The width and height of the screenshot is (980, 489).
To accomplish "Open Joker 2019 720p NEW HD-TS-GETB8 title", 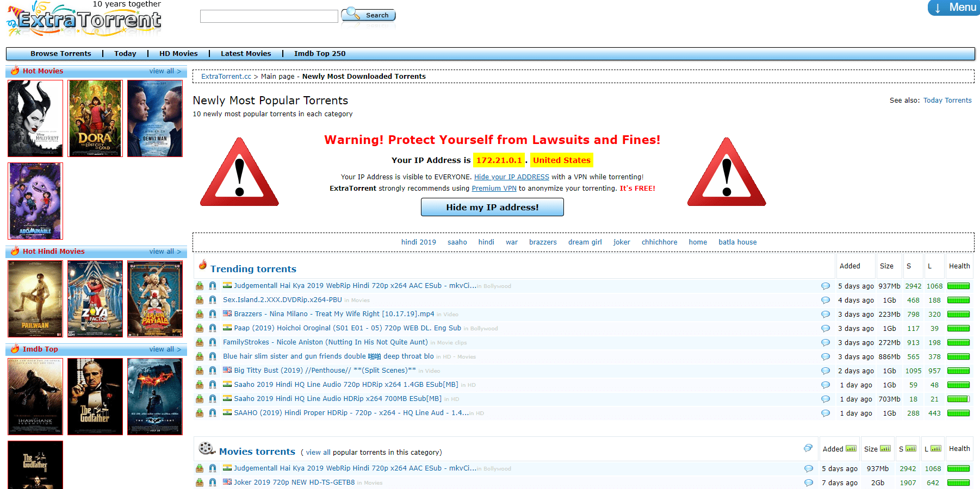I will [x=294, y=482].
